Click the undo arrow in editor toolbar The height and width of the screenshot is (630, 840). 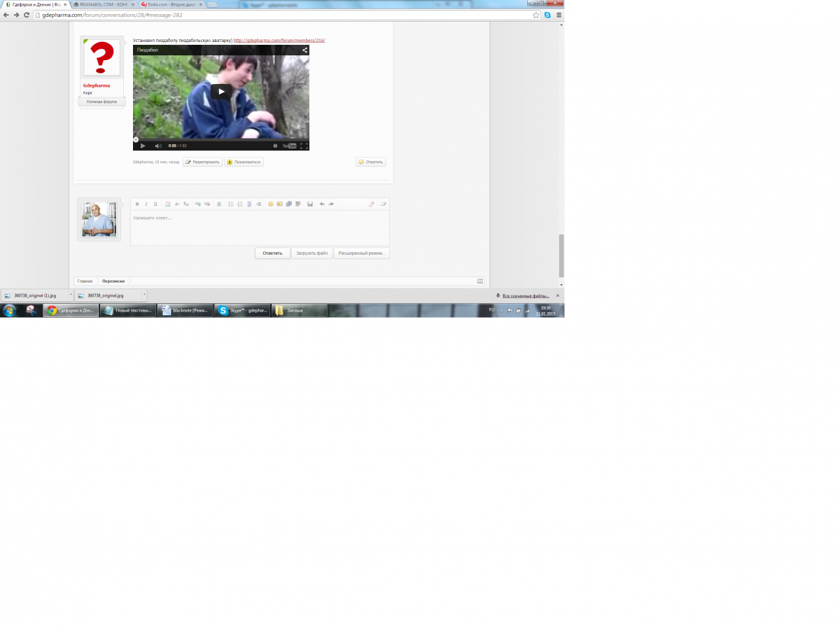click(322, 204)
